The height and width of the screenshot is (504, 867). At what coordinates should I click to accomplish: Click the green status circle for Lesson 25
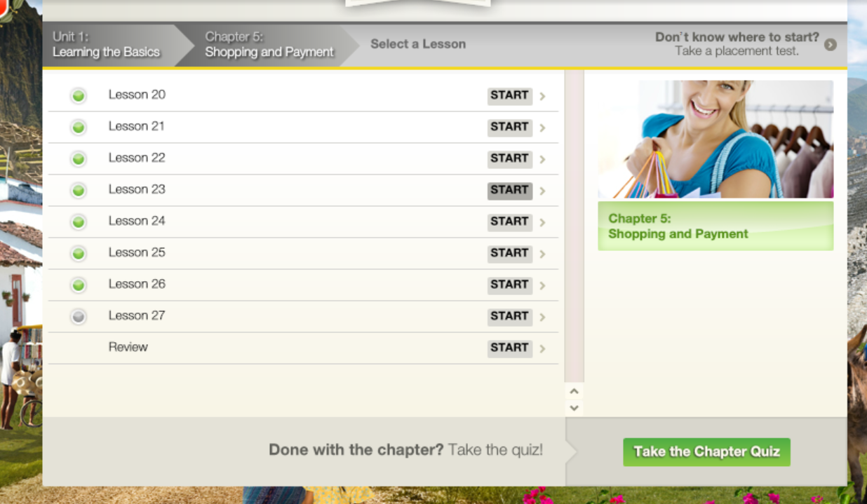point(79,253)
